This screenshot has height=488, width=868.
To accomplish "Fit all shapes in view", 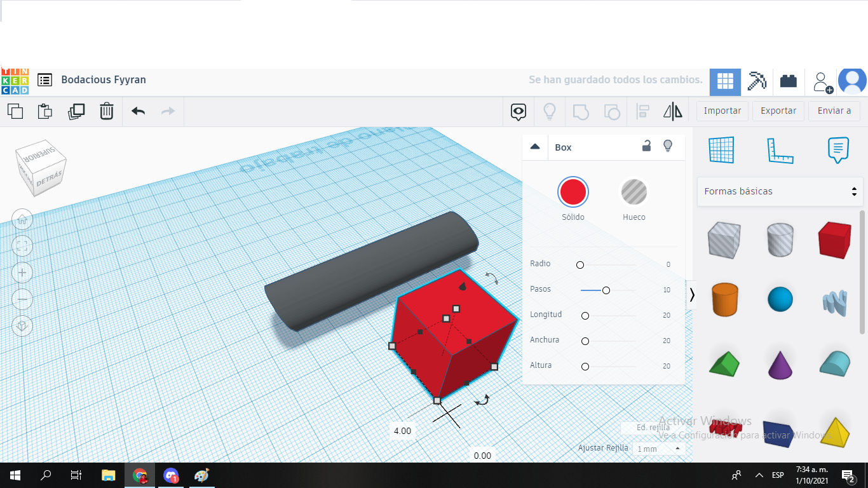I will [x=22, y=246].
